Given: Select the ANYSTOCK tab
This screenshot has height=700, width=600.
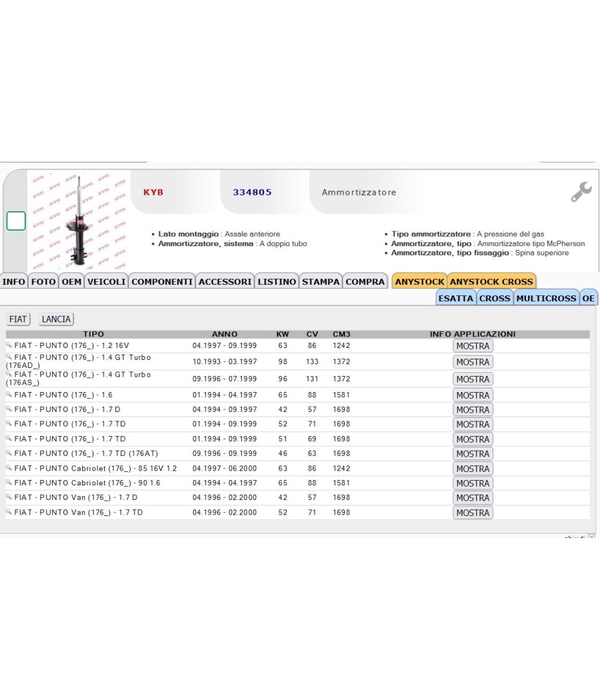Looking at the screenshot, I should 419,281.
